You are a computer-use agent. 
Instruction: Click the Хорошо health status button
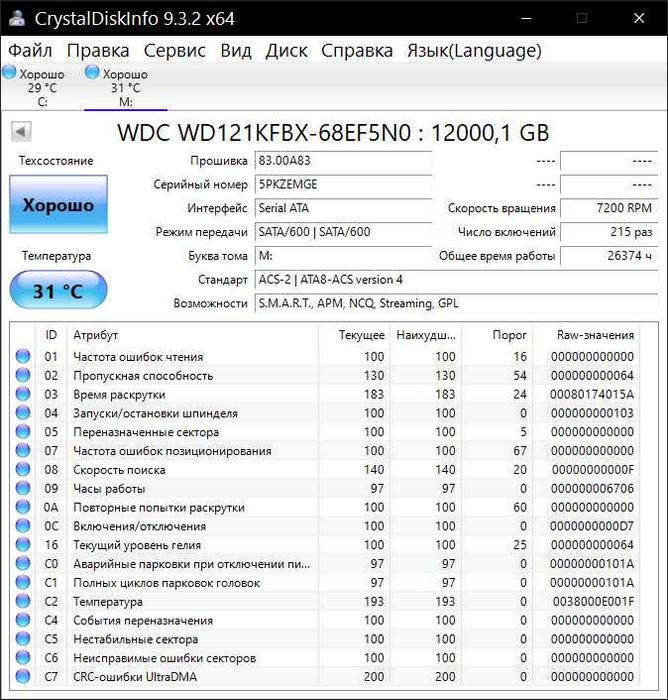(58, 204)
